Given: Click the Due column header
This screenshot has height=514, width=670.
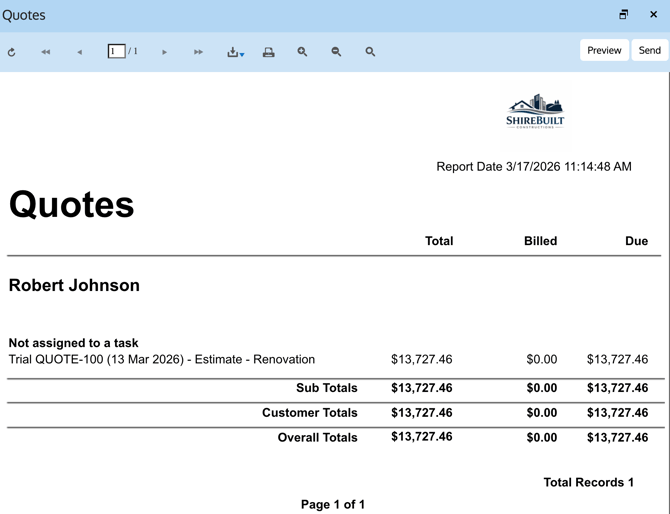Looking at the screenshot, I should (636, 241).
